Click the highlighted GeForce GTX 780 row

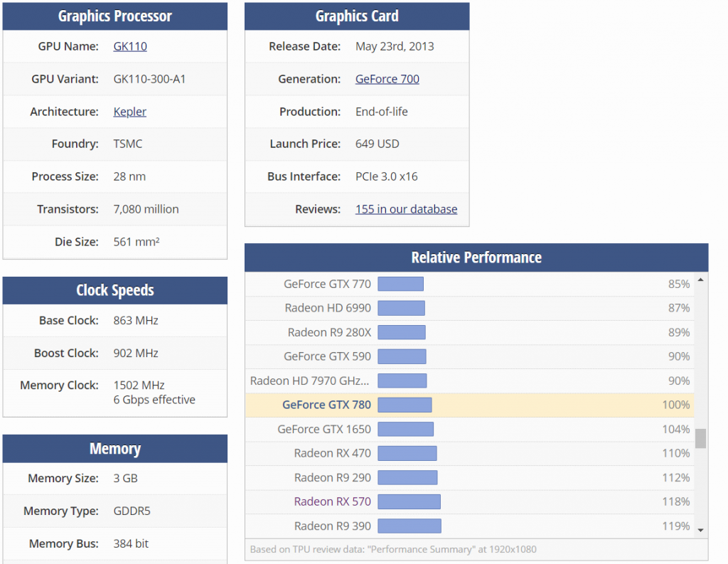coord(326,405)
